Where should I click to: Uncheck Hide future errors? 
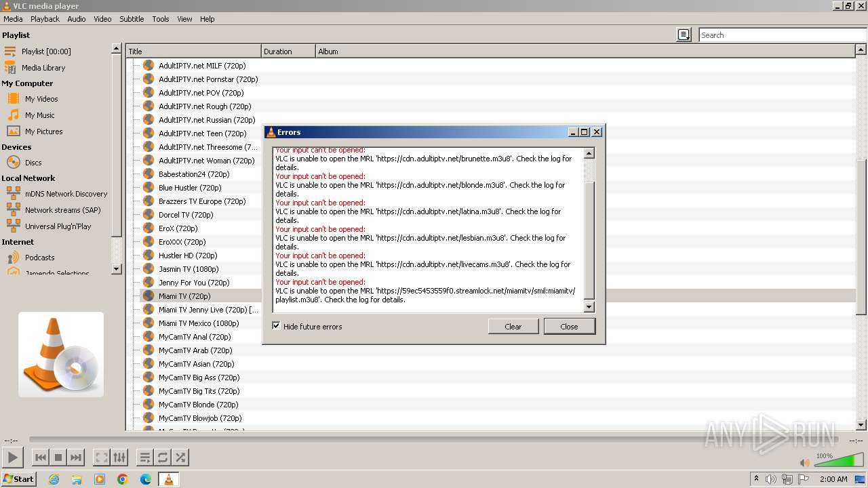click(x=276, y=326)
